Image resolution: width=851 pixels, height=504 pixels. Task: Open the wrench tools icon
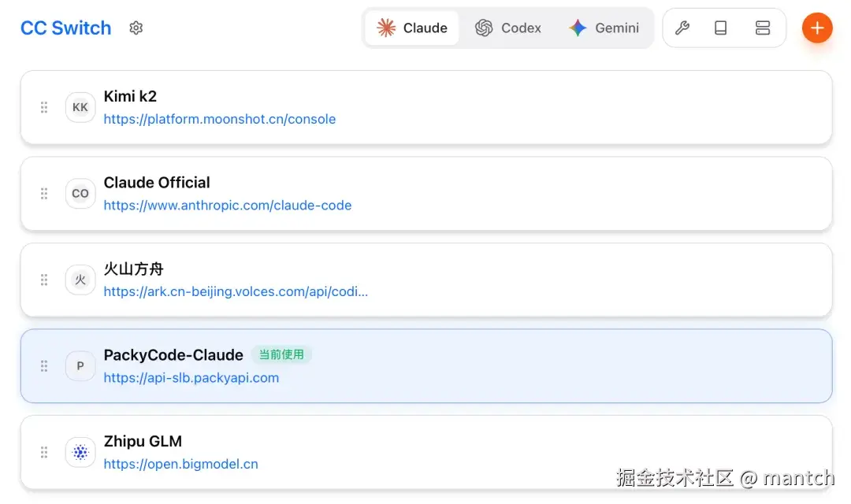(x=682, y=28)
